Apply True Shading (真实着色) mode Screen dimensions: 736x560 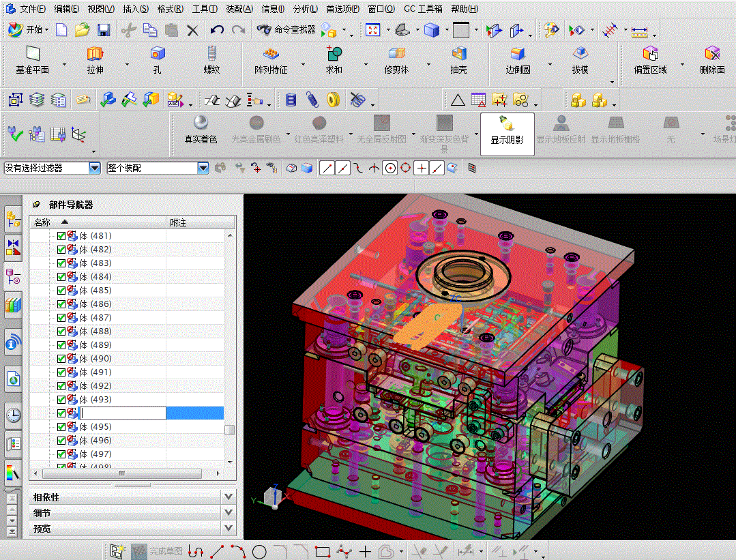(x=201, y=129)
